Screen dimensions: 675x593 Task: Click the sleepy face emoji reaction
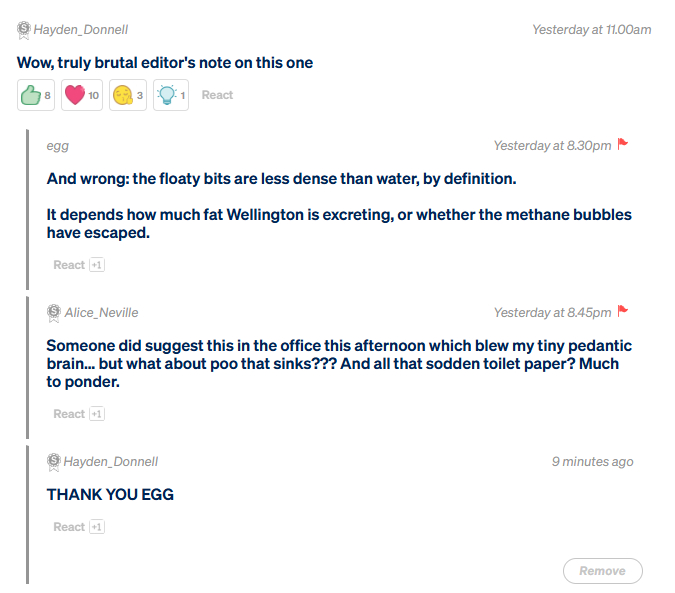pyautogui.click(x=127, y=95)
